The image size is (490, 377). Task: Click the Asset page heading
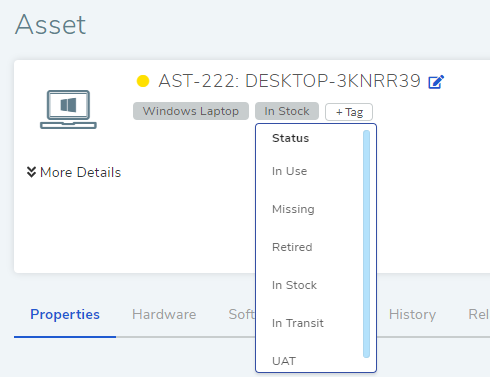pos(51,24)
